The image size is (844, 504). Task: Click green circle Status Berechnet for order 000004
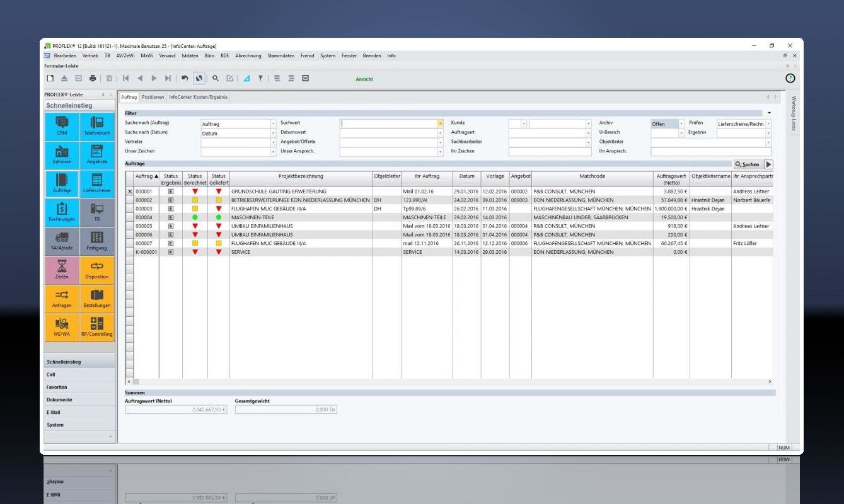[195, 217]
